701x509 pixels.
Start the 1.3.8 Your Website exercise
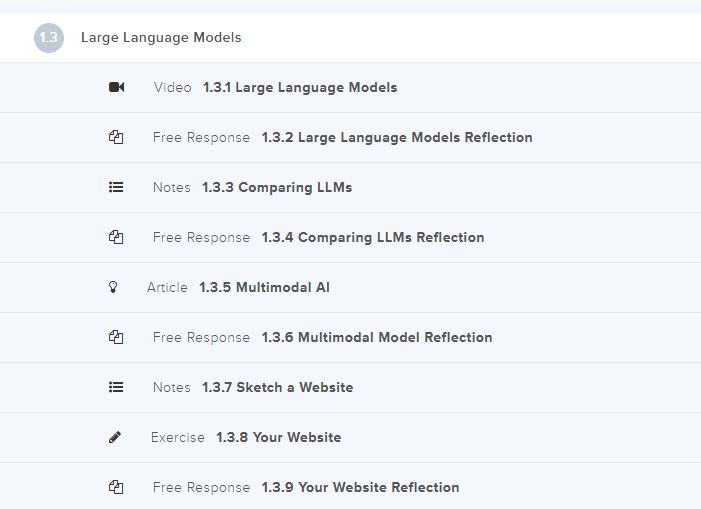tap(278, 437)
